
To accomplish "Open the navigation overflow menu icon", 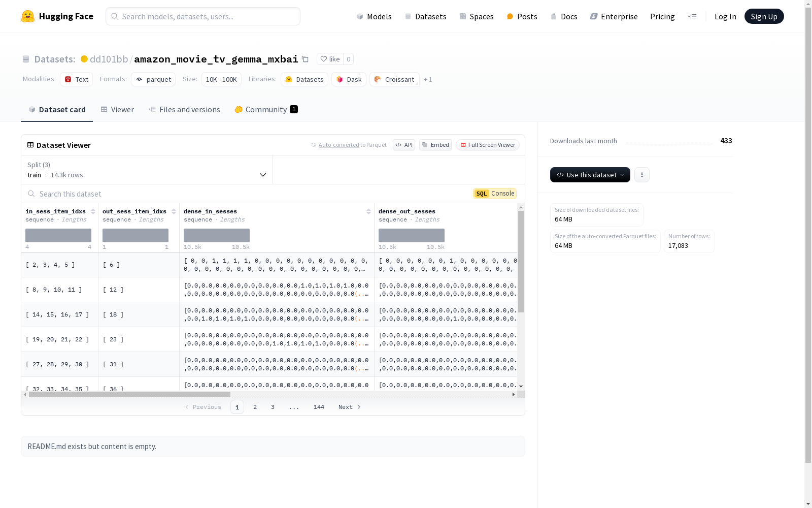I will [x=692, y=16].
